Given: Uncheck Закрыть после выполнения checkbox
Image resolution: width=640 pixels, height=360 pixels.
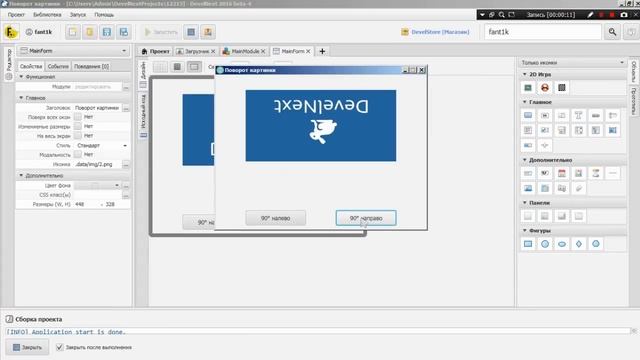Looking at the screenshot, I should [x=60, y=347].
